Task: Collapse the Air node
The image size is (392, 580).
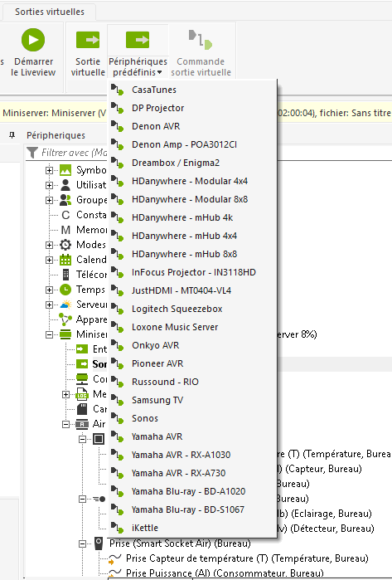Action: click(x=65, y=424)
